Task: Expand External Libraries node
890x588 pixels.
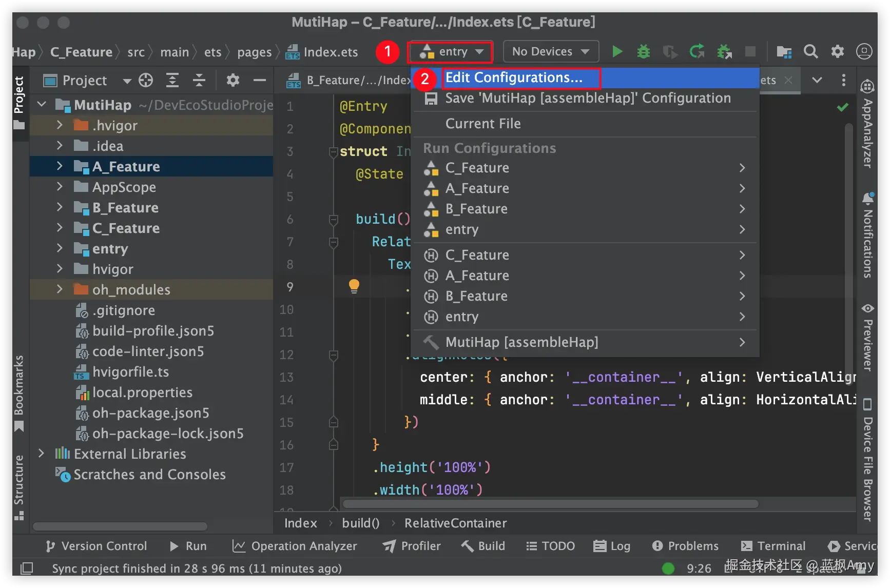Action: pyautogui.click(x=42, y=454)
